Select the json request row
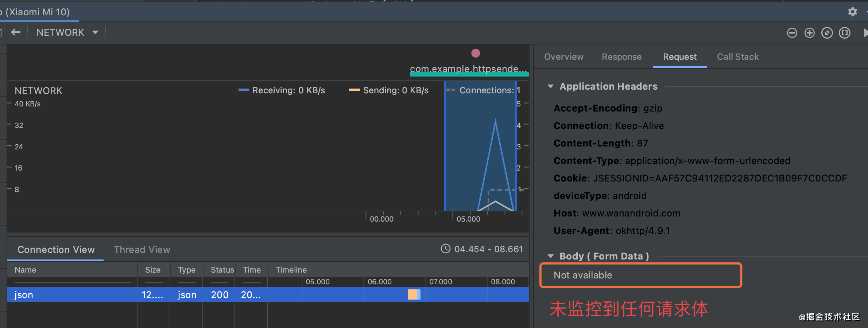Screen dimensions: 868x328 pyautogui.click(x=268, y=294)
